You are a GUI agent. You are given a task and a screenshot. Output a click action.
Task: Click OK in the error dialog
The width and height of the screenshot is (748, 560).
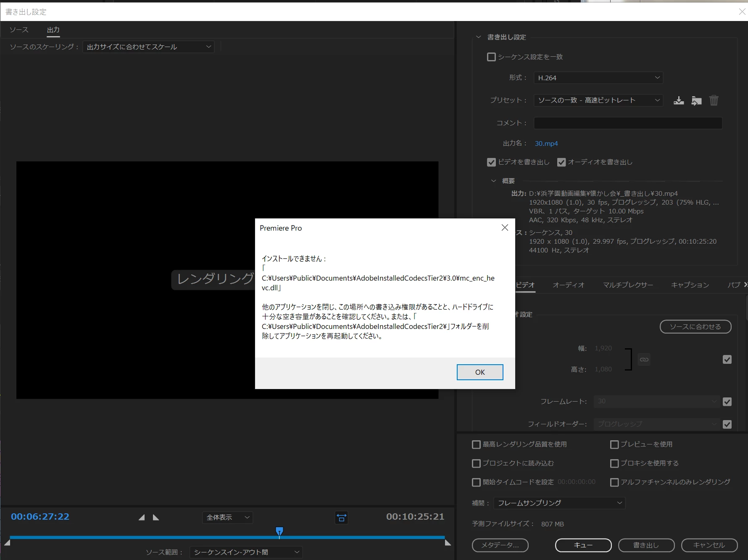tap(480, 372)
